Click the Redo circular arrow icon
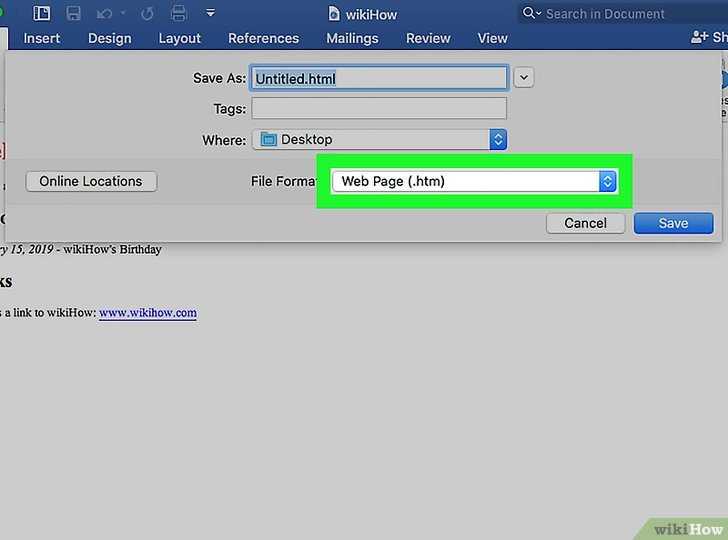728x540 pixels. coord(147,14)
